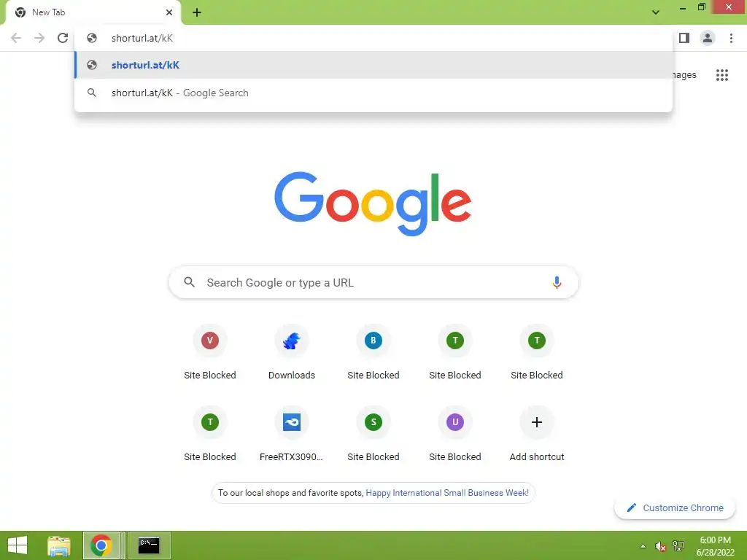Open the V Site Blocked shortcut
The image size is (747, 560).
click(210, 352)
